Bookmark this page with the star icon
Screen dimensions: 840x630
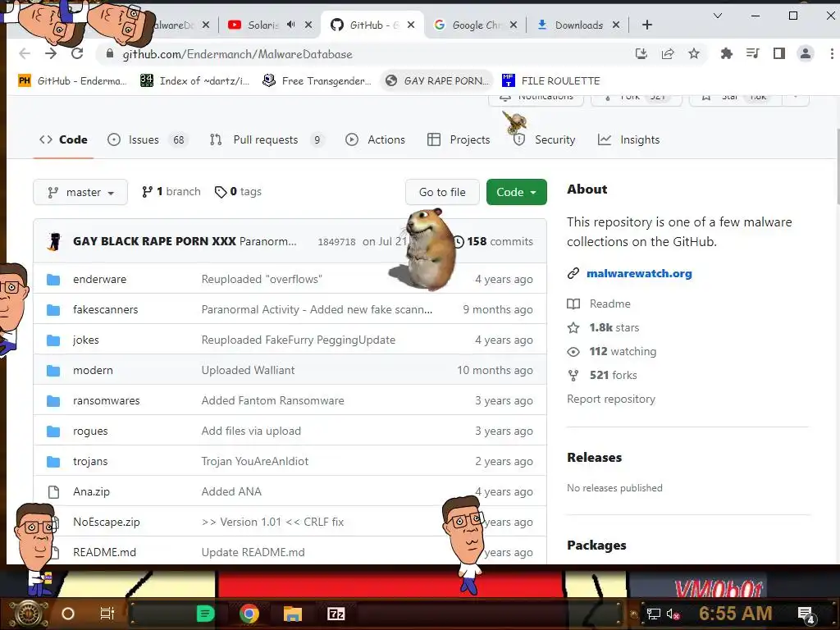click(x=694, y=53)
